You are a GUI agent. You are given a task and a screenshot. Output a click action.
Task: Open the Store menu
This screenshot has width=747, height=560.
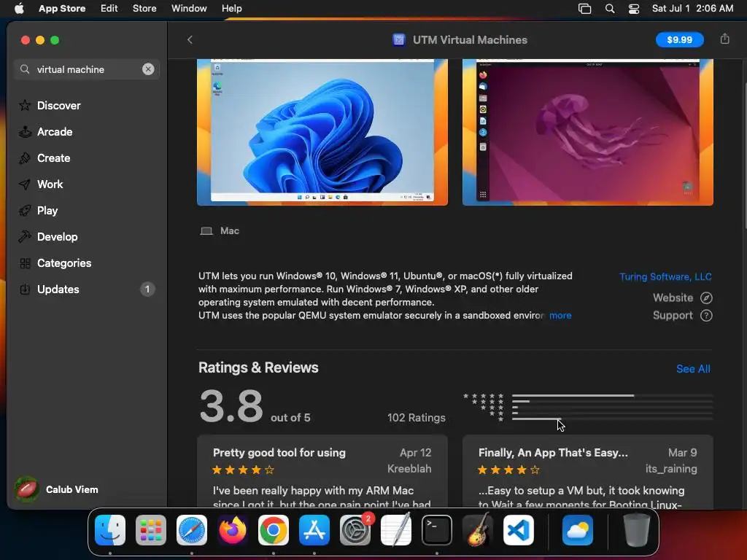coord(144,9)
